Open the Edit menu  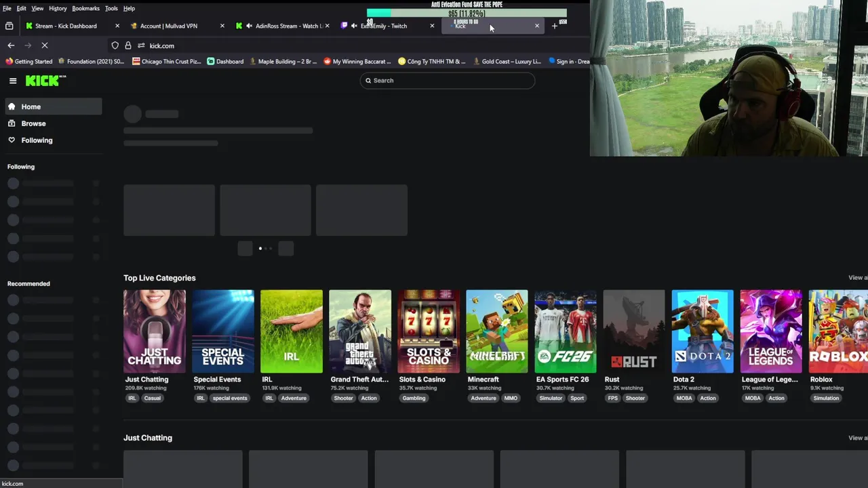(22, 8)
